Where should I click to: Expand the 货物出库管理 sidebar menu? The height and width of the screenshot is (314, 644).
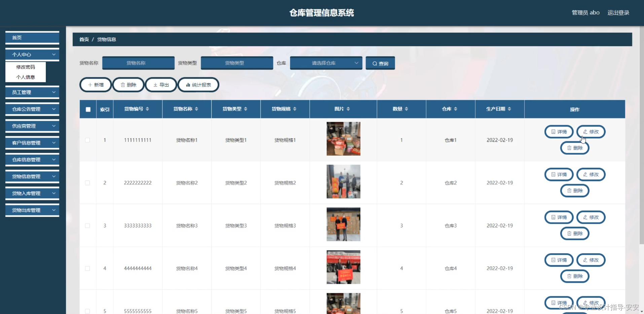(x=32, y=210)
